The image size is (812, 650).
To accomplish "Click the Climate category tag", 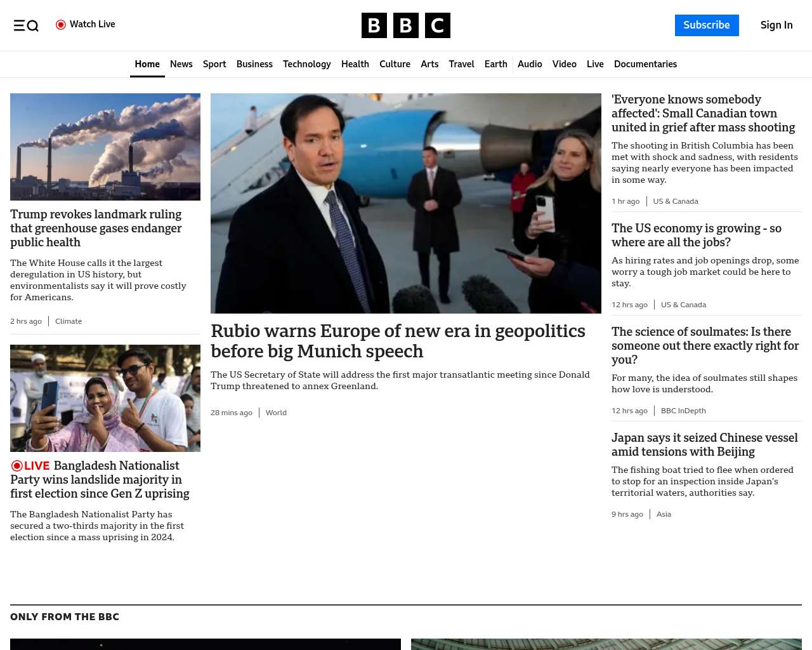I will click(69, 321).
